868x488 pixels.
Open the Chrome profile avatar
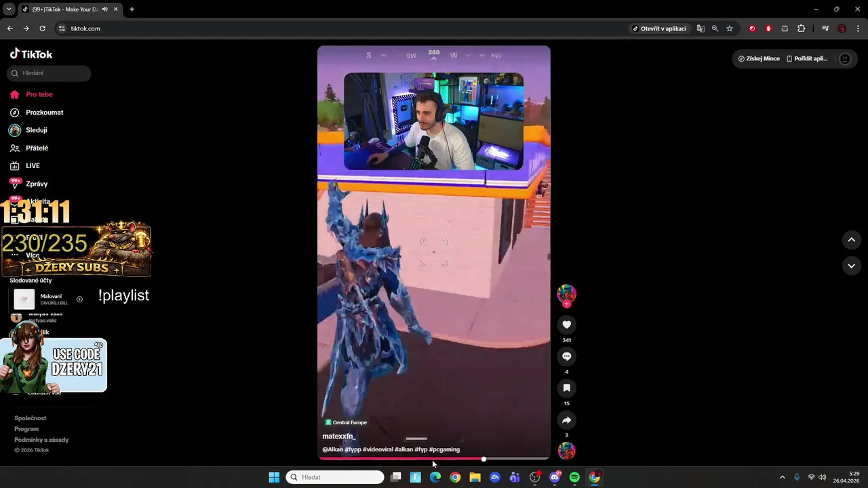pyautogui.click(x=842, y=28)
